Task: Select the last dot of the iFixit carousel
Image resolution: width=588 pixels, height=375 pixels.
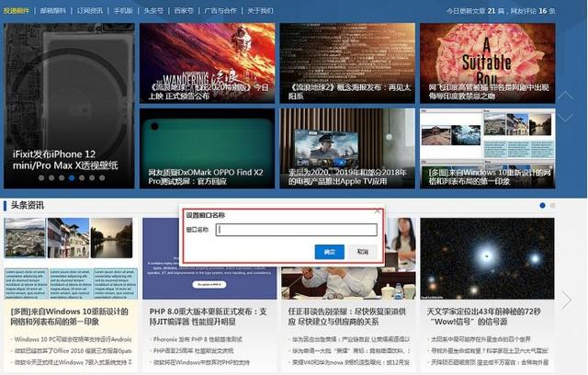Action: point(102,178)
